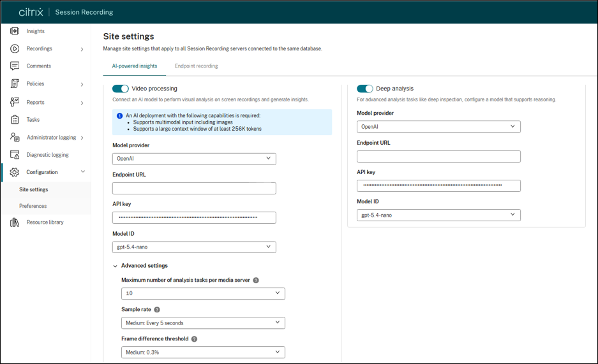Open Video processing Model ID dropdown
Viewport: 598px width, 364px height.
tap(194, 247)
